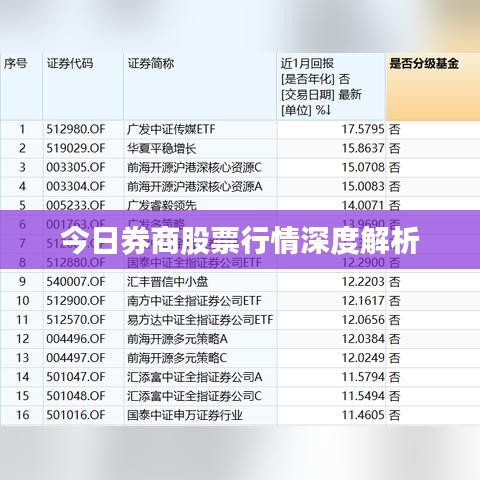Select fund name 汇添富中证全指证券公司A
Viewport: 480px width, 480px height.
click(x=195, y=377)
